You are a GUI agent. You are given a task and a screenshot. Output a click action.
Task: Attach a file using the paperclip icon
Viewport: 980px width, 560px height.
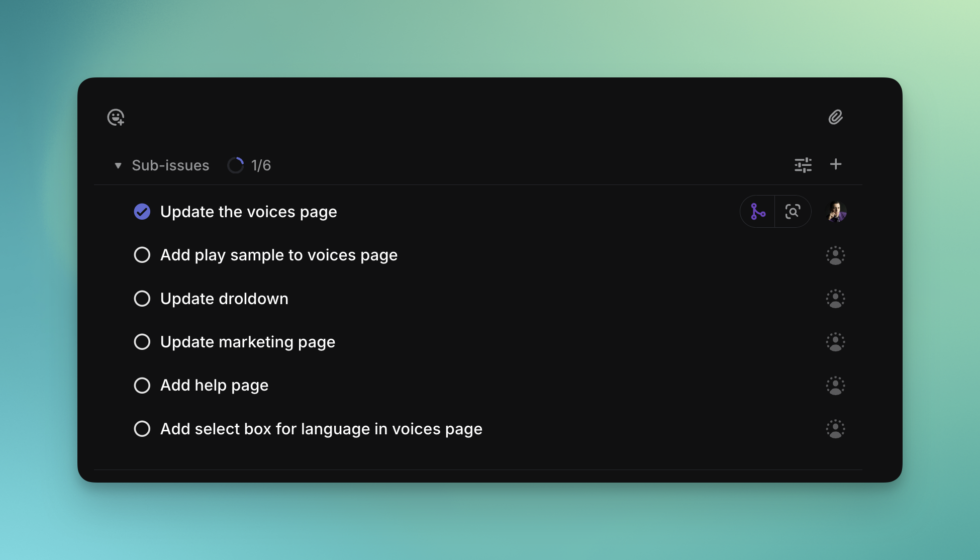click(x=836, y=117)
